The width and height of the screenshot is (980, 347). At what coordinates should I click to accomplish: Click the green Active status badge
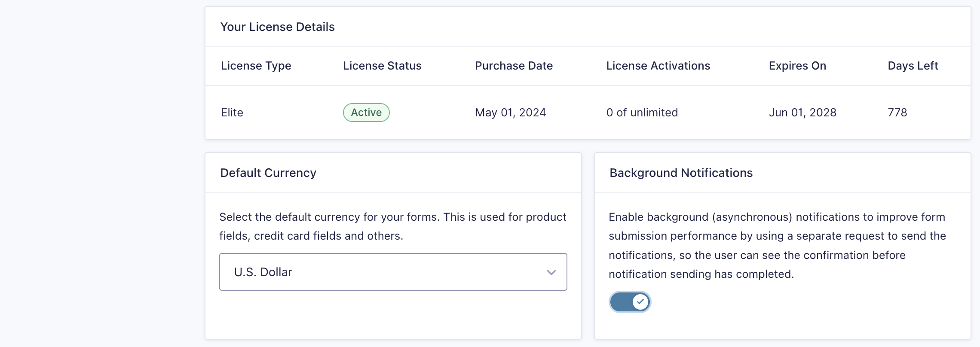[366, 113]
